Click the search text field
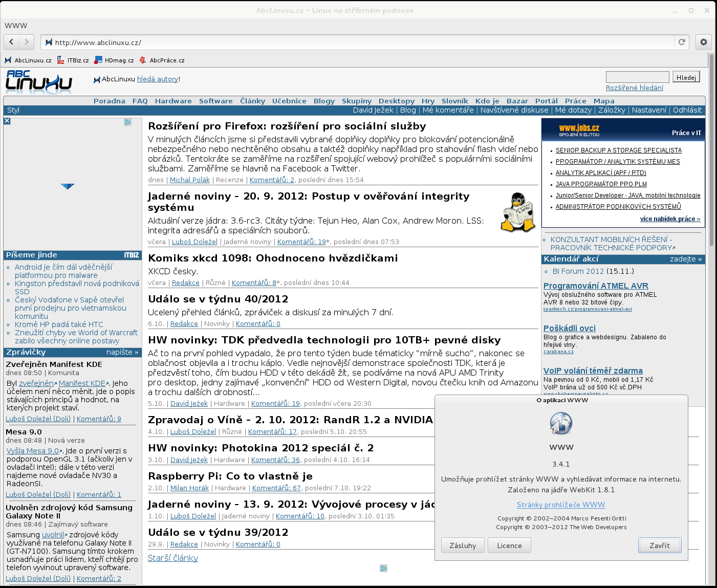717x588 pixels. [638, 77]
